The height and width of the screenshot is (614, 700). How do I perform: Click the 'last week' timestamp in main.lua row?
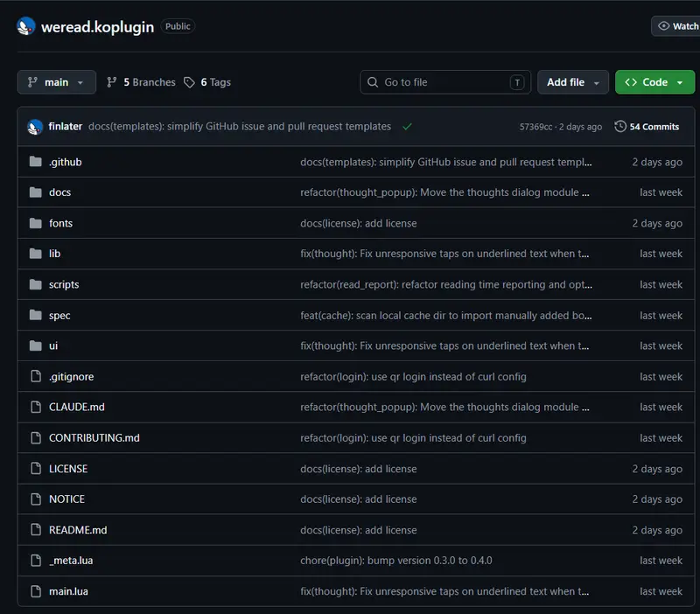(661, 591)
